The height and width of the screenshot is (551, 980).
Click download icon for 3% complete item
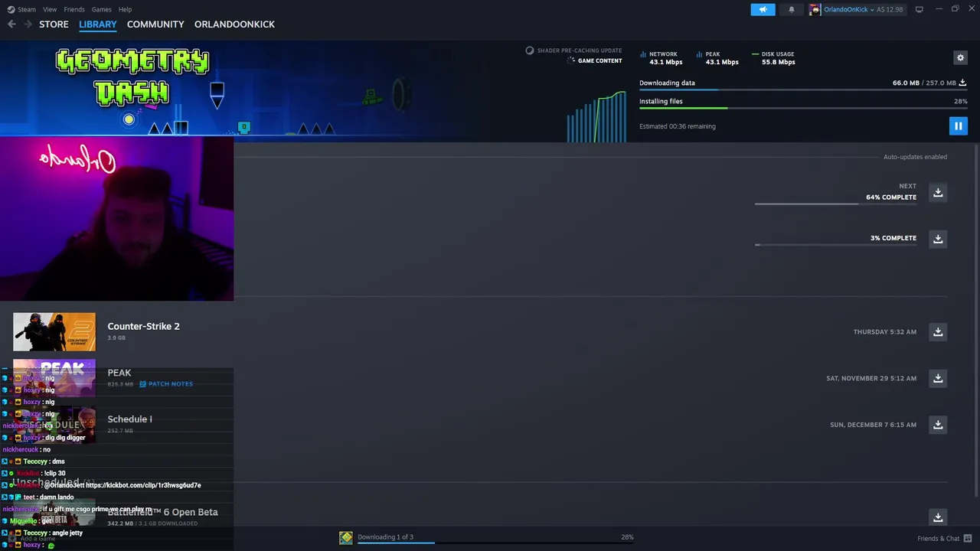tap(938, 239)
